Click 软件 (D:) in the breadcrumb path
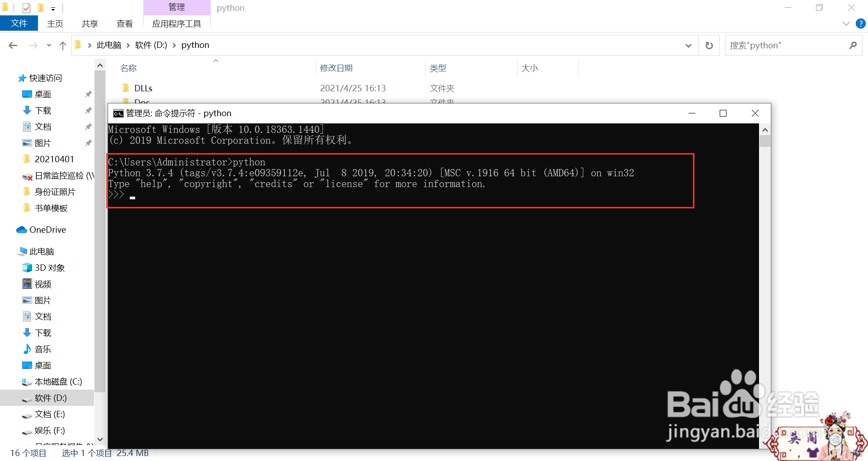 (x=151, y=45)
